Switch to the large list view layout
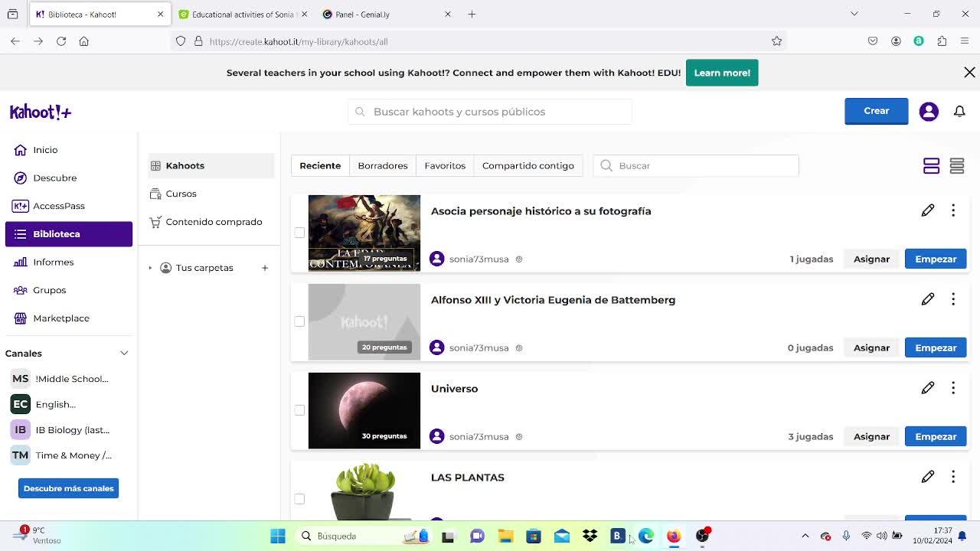Screen dimensions: 980x551 [931, 165]
